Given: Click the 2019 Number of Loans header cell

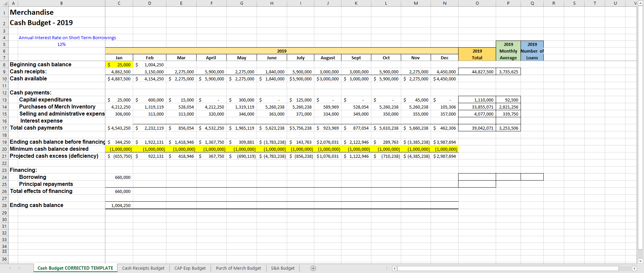Looking at the screenshot, I should click(x=532, y=51).
